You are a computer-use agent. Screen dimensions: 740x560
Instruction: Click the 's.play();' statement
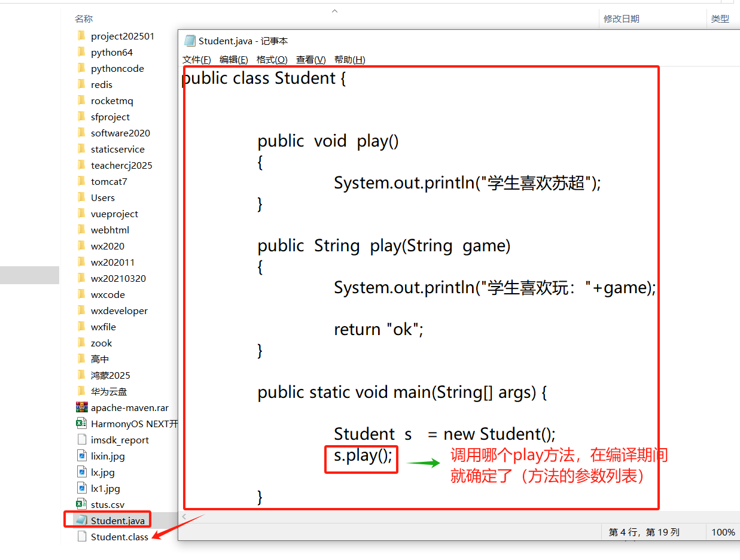(363, 456)
